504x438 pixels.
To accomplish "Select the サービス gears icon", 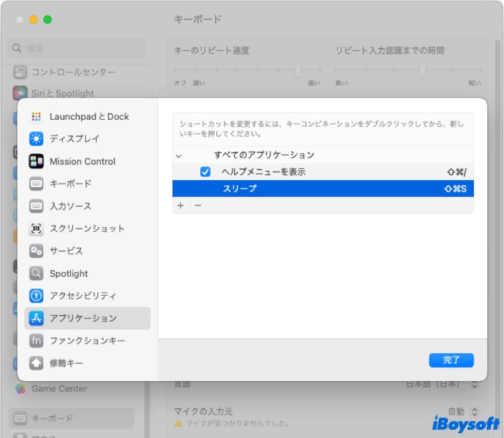I will pyautogui.click(x=36, y=251).
